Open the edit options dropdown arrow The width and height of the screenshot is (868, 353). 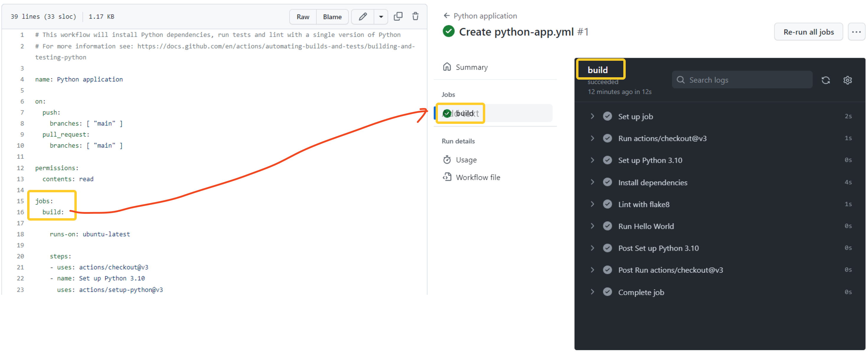tap(381, 17)
